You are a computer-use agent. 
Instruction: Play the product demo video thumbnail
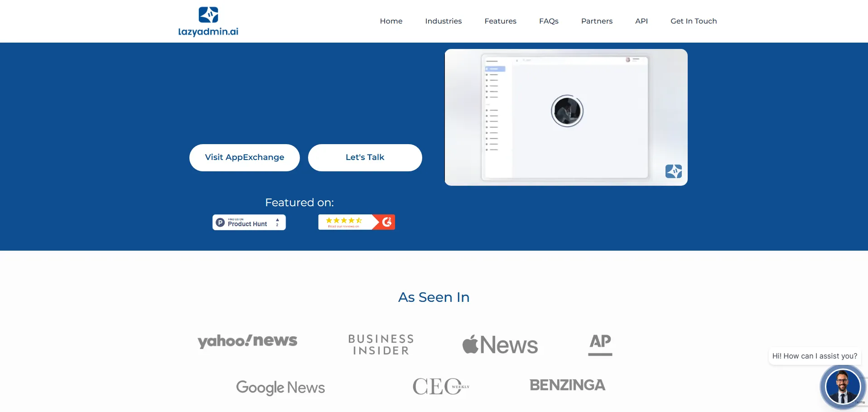(x=566, y=111)
